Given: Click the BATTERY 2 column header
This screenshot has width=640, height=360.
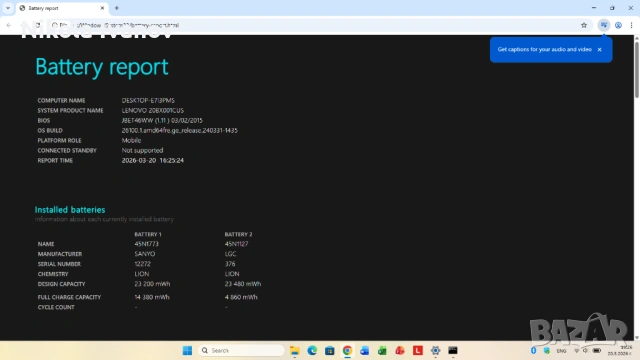Looking at the screenshot, I should click(x=238, y=234).
